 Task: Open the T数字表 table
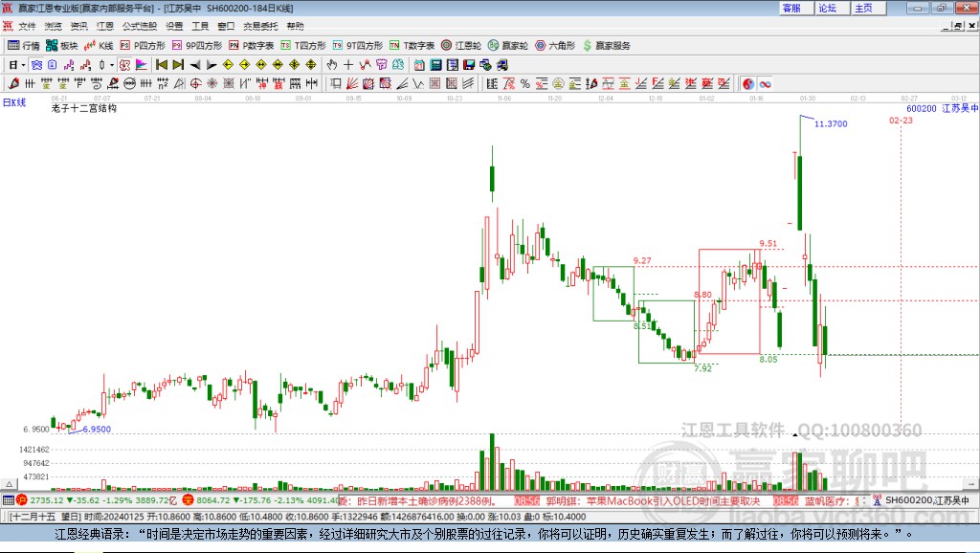click(x=412, y=46)
